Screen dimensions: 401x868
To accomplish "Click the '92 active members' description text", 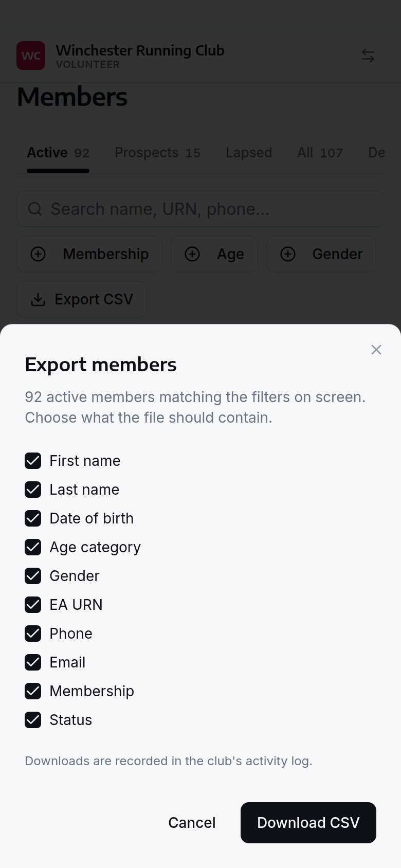I will 195,407.
